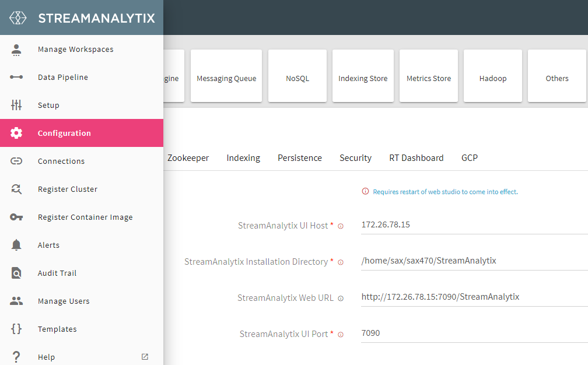Screen dimensions: 588x365
Task: Click the Alerts bell icon
Action: pos(16,245)
